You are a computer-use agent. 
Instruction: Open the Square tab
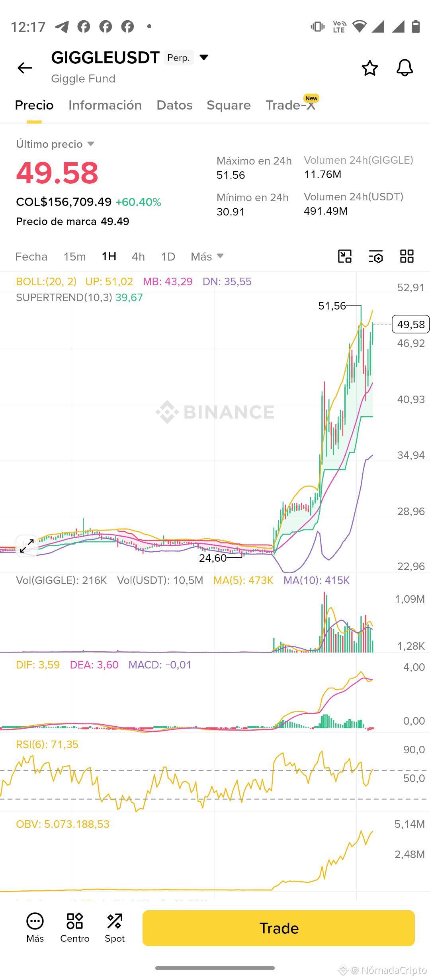(x=229, y=105)
